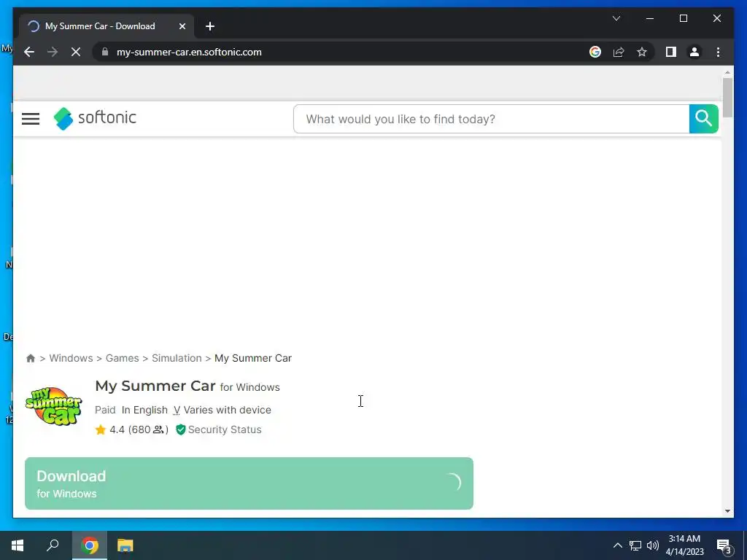The height and width of the screenshot is (560, 747).
Task: Open the notification center icon
Action: tap(724, 545)
